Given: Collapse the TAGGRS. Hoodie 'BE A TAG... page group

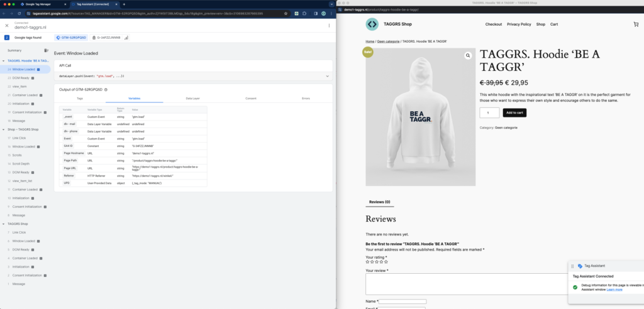Looking at the screenshot, I should pyautogui.click(x=4, y=61).
